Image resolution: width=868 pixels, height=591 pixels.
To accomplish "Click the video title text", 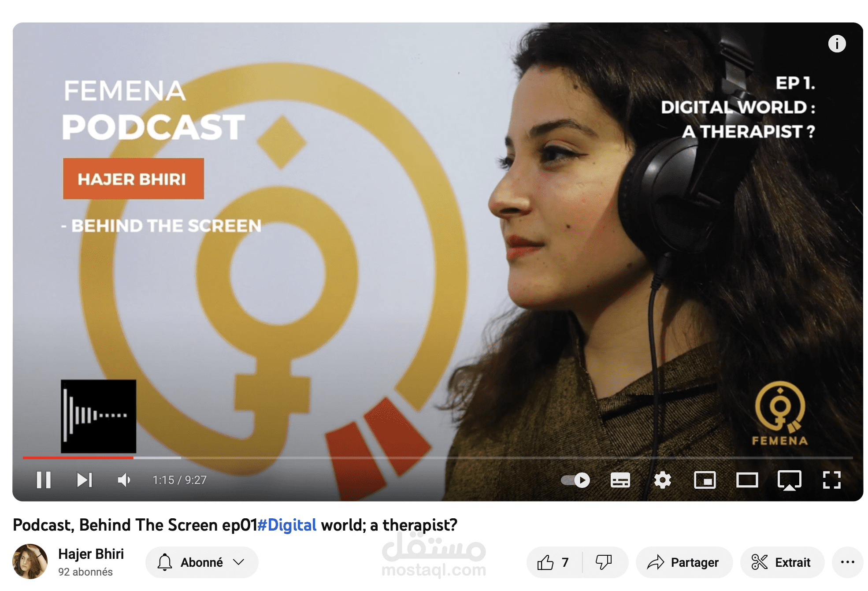I will click(x=235, y=525).
